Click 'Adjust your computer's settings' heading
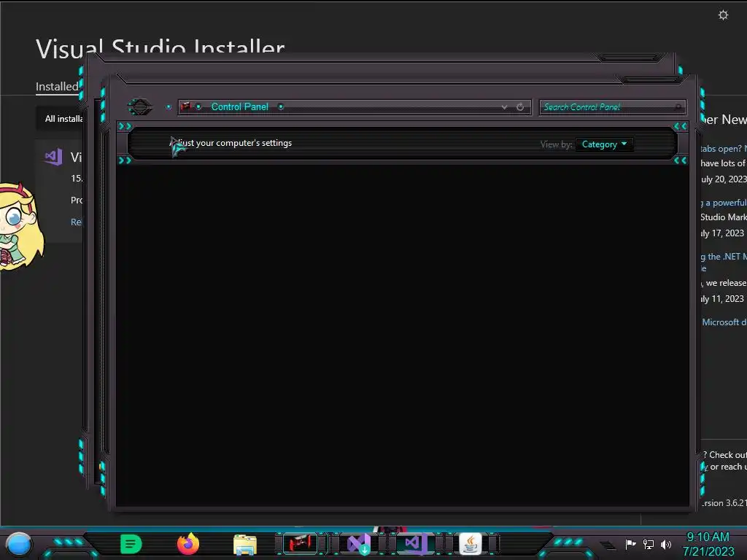This screenshot has height=560, width=747. click(x=232, y=143)
